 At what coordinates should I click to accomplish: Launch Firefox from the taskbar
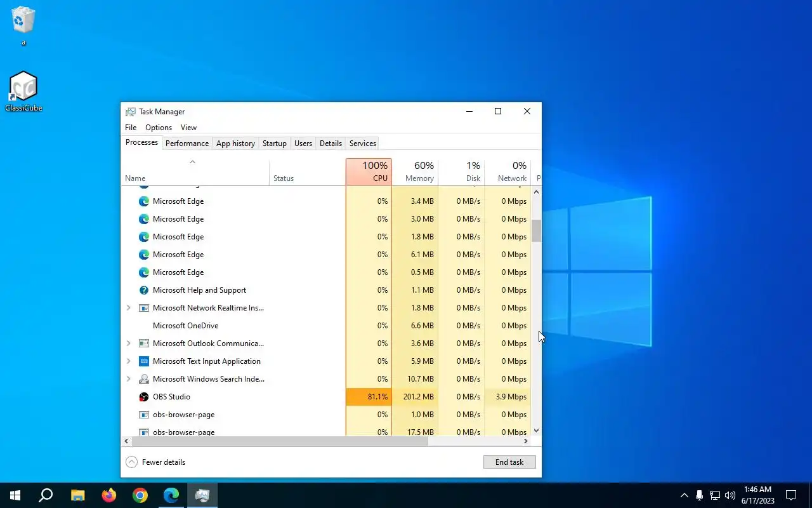pos(109,495)
